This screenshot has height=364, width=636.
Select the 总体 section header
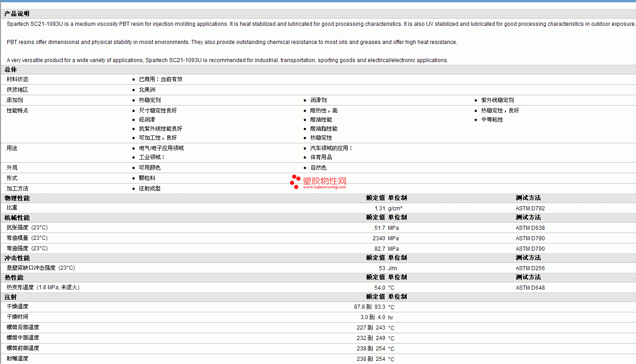[11, 69]
